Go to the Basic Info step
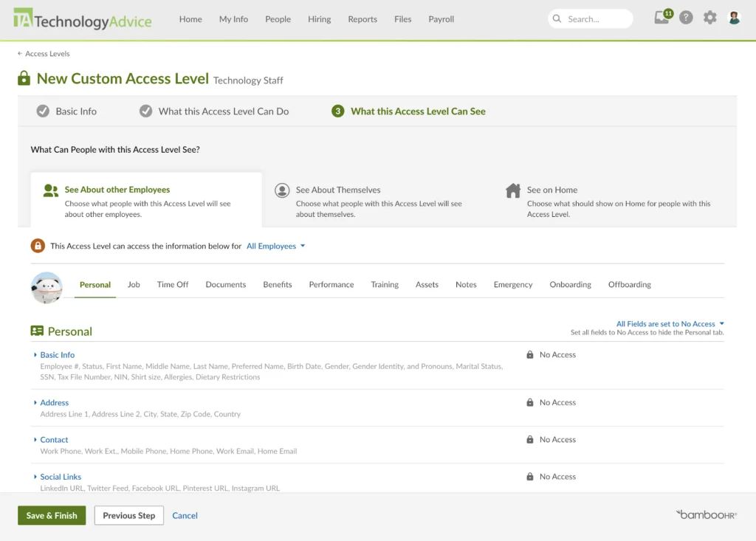This screenshot has width=756, height=541. 66,111
